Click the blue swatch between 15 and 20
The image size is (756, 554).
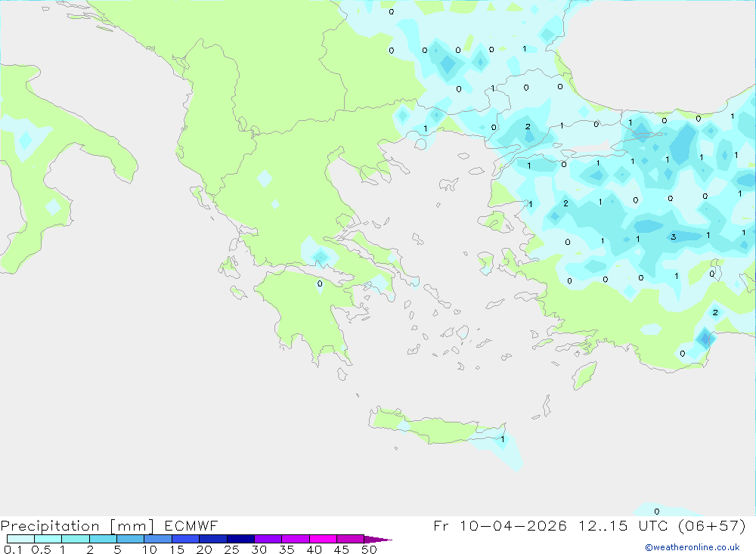pyautogui.click(x=186, y=539)
